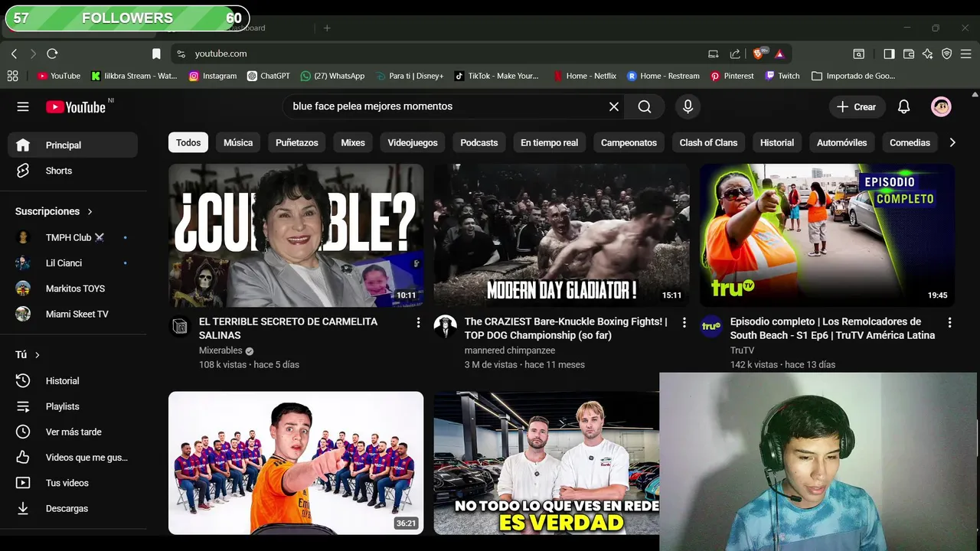This screenshot has height=551, width=980.
Task: Open the Twitch bookmark
Action: point(782,76)
